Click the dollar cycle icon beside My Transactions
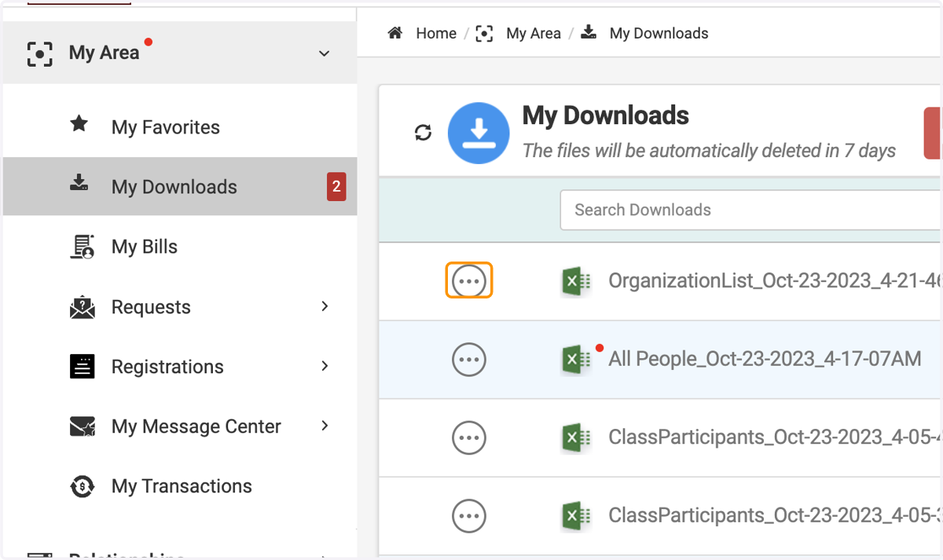This screenshot has width=943, height=560. [82, 486]
